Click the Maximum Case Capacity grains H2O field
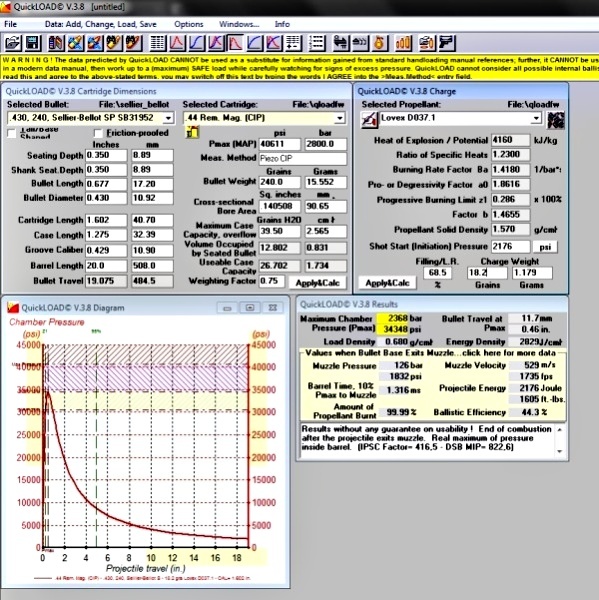This screenshot has height=600, width=599. coord(280,231)
